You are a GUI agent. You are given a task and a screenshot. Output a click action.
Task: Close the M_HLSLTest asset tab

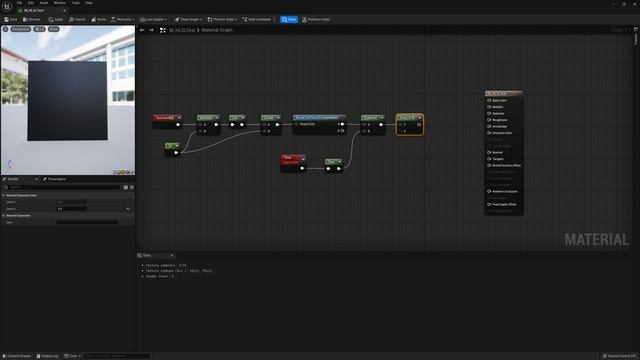point(64,11)
